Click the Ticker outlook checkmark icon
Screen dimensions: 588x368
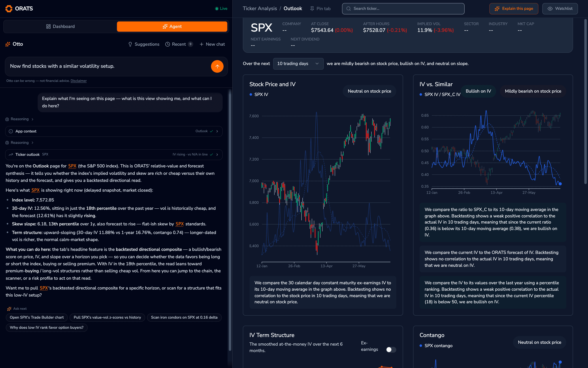point(211,155)
